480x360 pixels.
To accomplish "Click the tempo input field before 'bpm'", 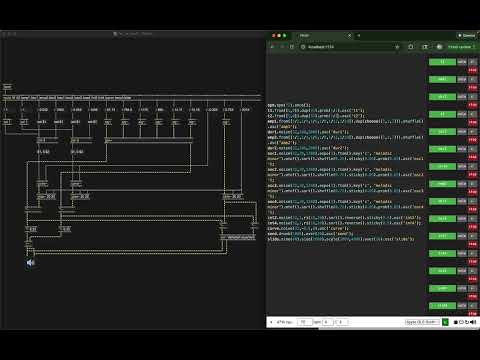I will pos(304,322).
